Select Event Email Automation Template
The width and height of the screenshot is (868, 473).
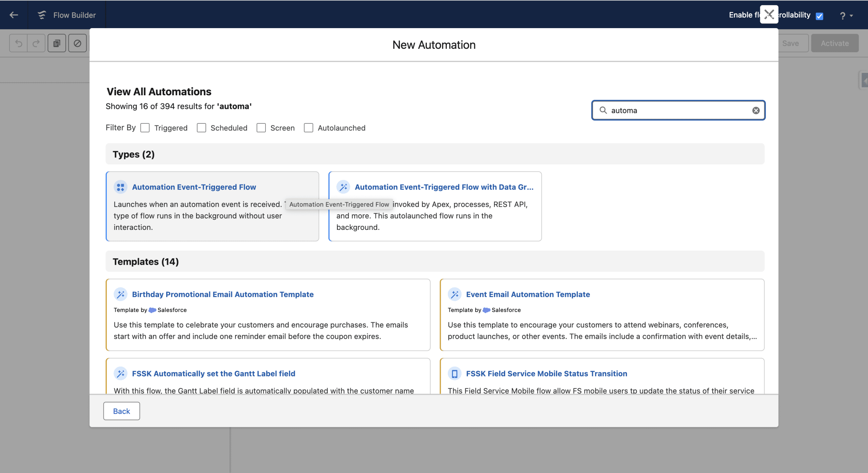click(x=528, y=294)
